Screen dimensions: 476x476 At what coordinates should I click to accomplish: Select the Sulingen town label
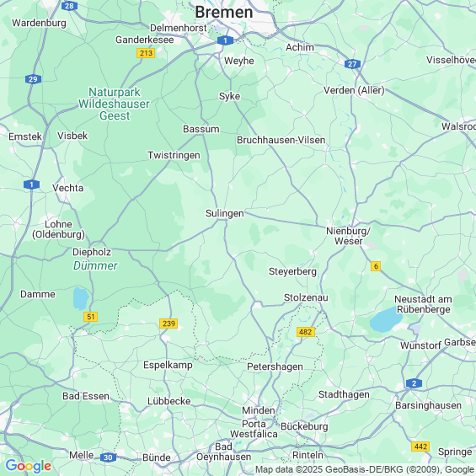pyautogui.click(x=225, y=213)
